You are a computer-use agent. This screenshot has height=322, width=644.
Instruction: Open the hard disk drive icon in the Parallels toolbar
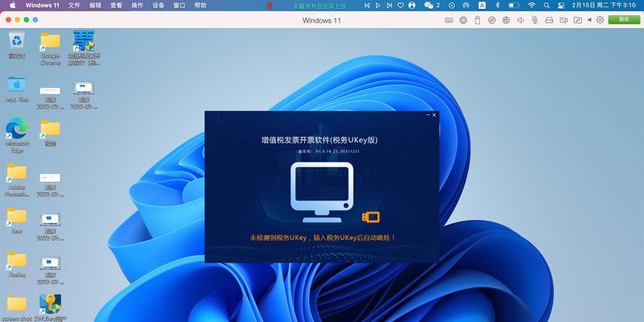click(x=549, y=20)
